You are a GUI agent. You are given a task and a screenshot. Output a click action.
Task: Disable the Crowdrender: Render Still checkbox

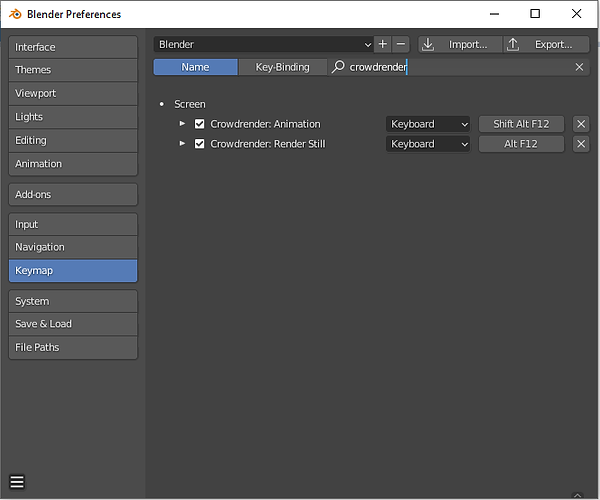coord(199,144)
